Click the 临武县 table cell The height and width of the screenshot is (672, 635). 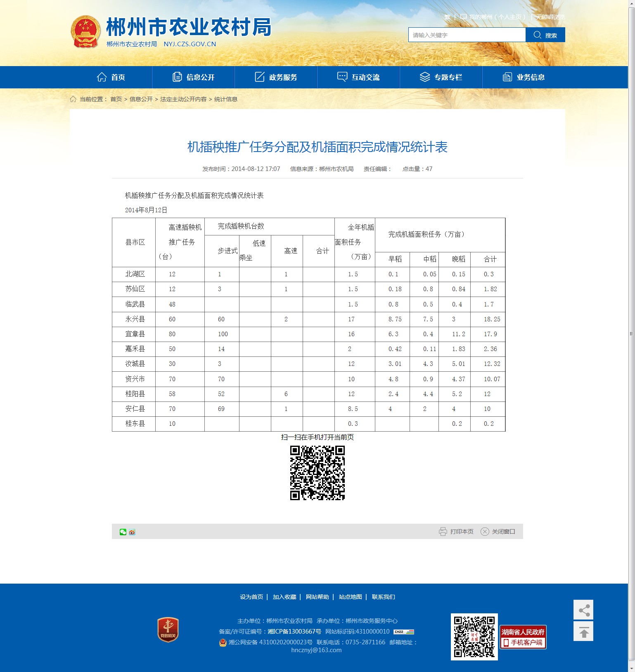(134, 304)
